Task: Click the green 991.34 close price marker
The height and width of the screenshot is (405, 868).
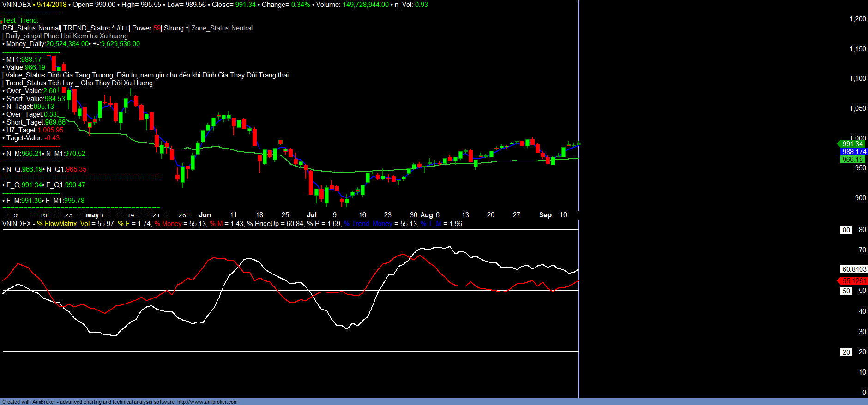Action: [x=852, y=144]
